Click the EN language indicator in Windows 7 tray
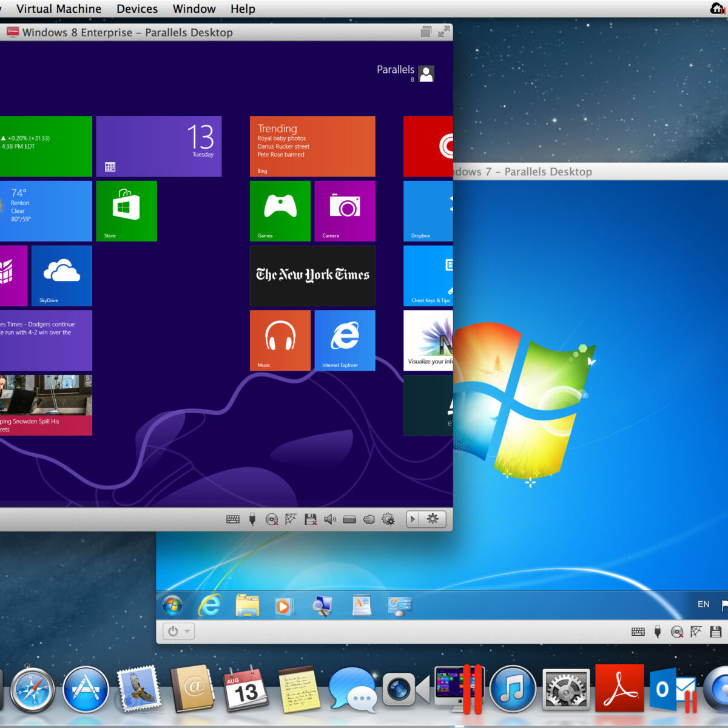728x728 pixels. [703, 604]
